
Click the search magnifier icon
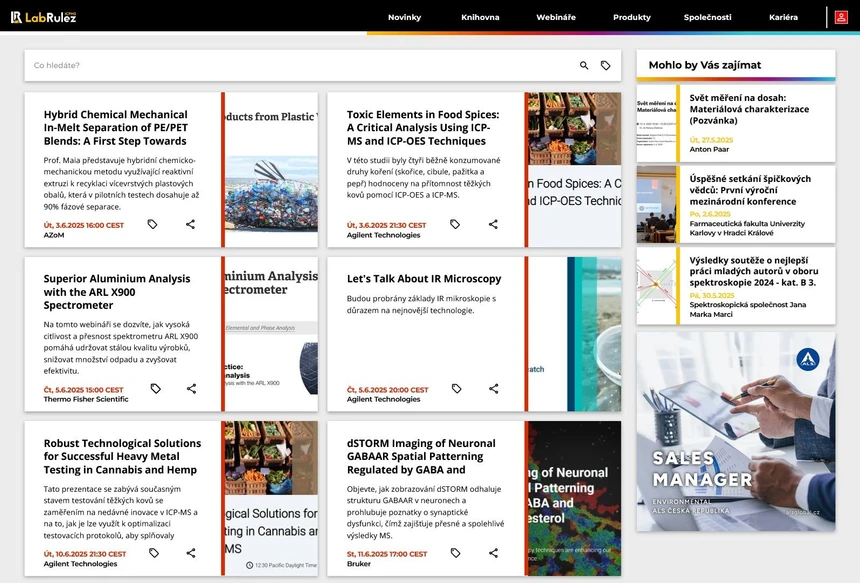click(x=584, y=65)
